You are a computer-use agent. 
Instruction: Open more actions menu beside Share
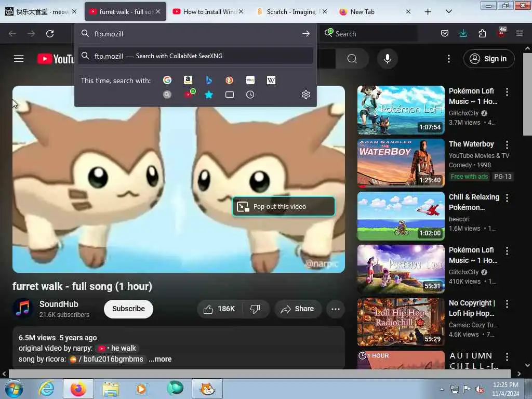coord(335,309)
